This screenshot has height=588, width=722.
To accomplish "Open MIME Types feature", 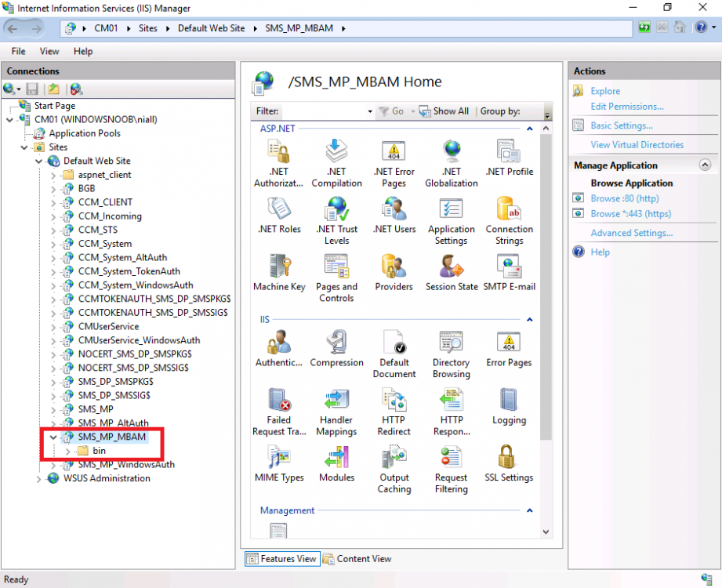I will tap(279, 463).
